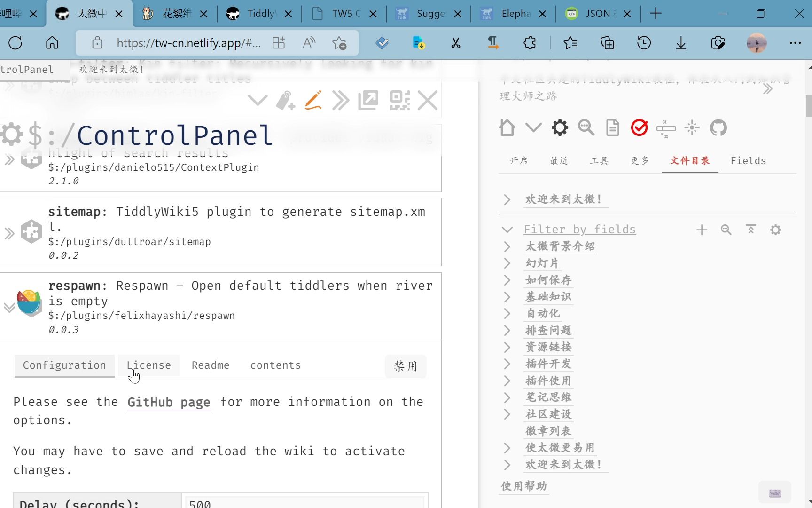Open browser Settings and more menu

pyautogui.click(x=795, y=43)
